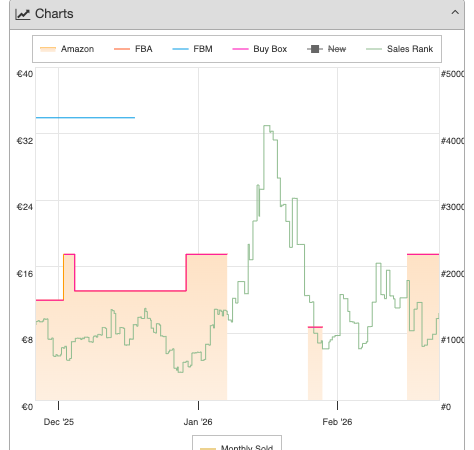Click the Buy Box pink line swatch
The image size is (474, 450).
click(240, 49)
